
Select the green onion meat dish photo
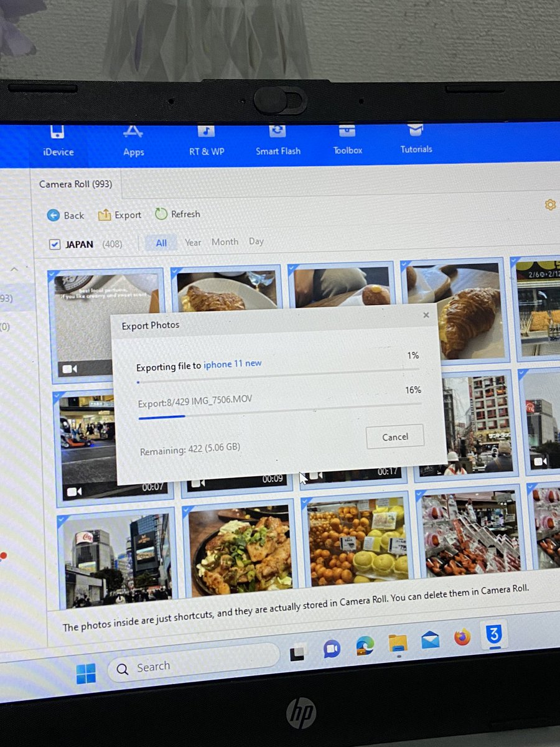coord(240,549)
